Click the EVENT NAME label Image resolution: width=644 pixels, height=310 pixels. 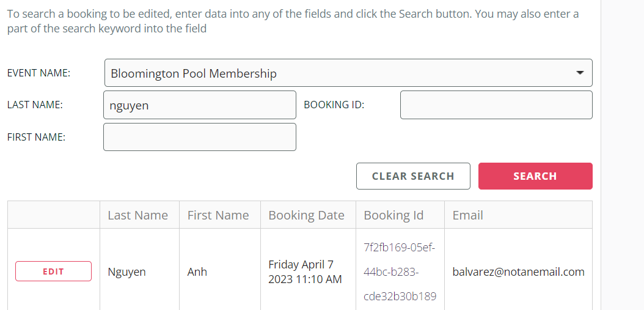tap(38, 73)
